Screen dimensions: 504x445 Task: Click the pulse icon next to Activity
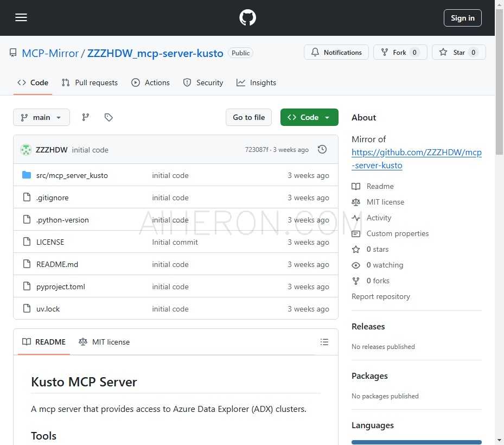click(356, 218)
